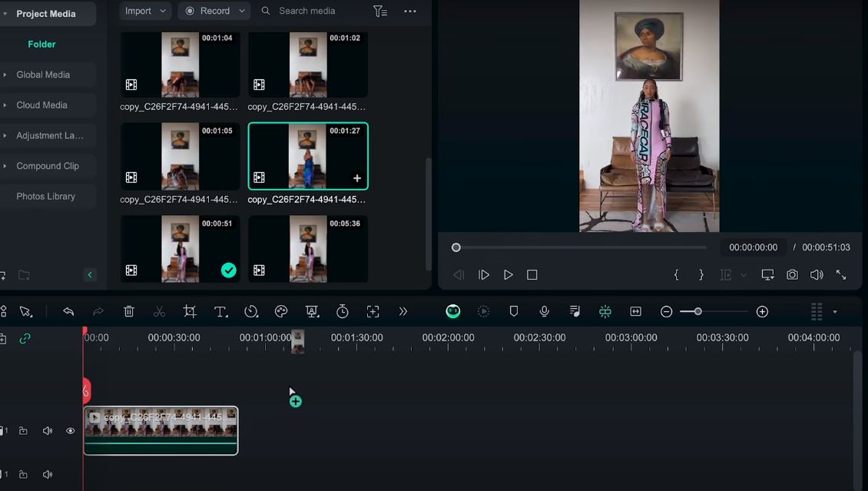Show more timeline tools with double chevron
Viewport: 868px width, 491px height.
pyautogui.click(x=403, y=312)
